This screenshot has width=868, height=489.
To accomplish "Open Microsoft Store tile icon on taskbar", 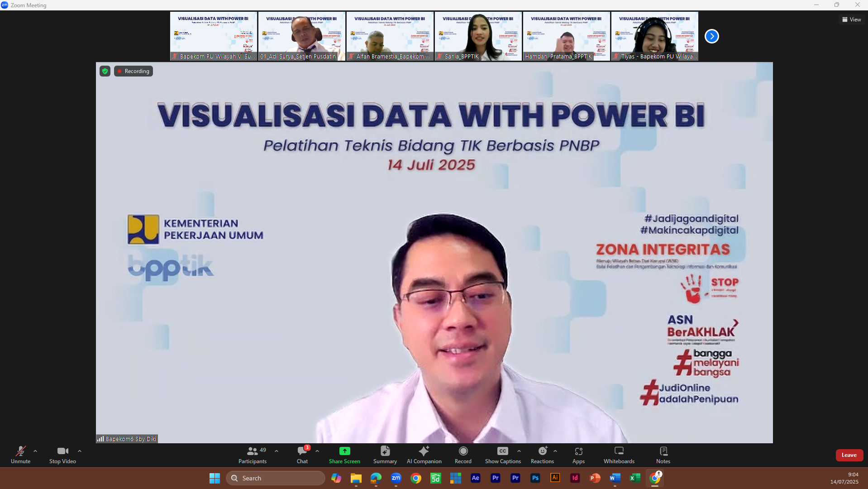I will point(456,478).
